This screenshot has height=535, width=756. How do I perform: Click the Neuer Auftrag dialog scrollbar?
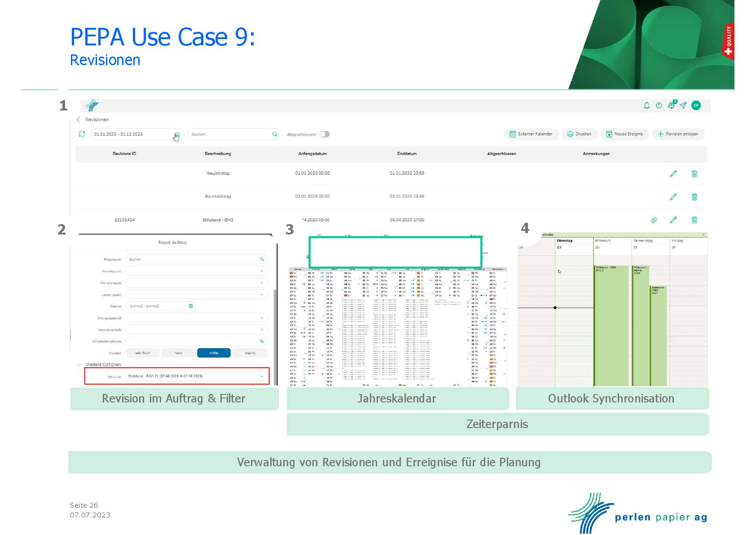275,337
